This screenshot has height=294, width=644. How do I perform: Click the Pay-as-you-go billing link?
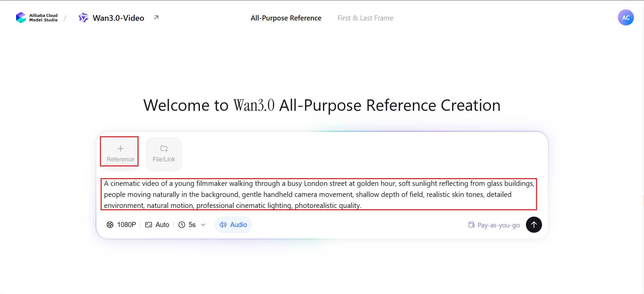[494, 225]
